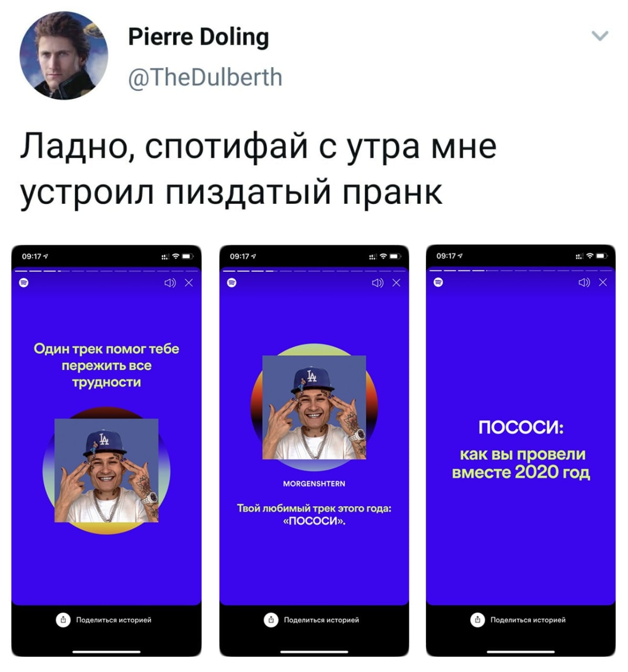
Task: Tap share icon beneath the third story
Action: pyautogui.click(x=477, y=620)
